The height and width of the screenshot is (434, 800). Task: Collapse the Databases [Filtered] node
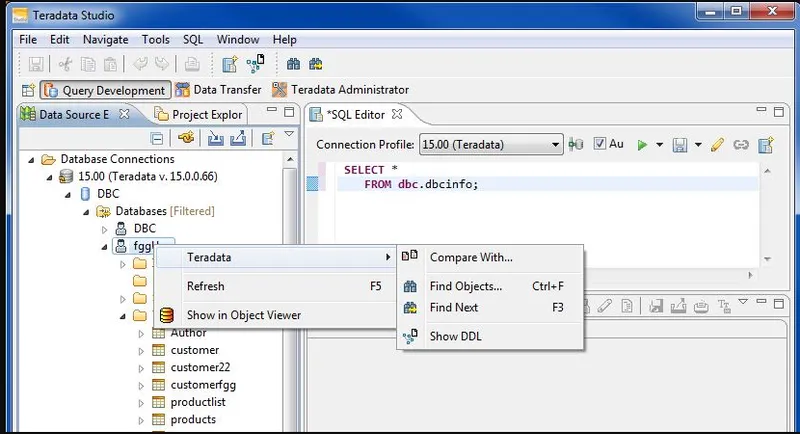click(x=86, y=212)
